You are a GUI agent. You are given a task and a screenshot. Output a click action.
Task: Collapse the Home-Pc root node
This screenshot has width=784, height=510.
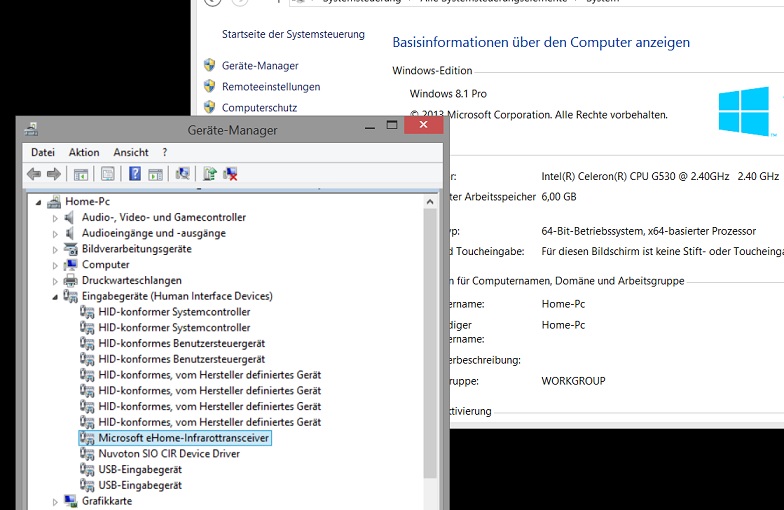(x=38, y=202)
